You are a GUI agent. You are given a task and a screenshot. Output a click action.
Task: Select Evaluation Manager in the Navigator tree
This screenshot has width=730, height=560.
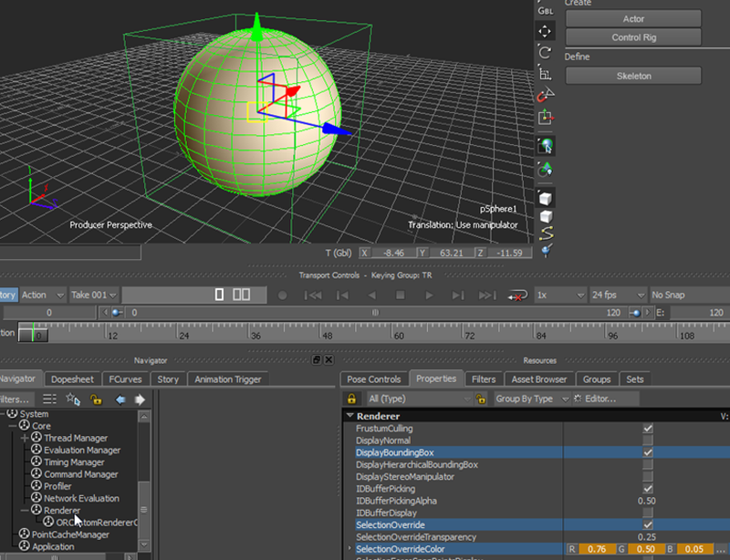82,450
